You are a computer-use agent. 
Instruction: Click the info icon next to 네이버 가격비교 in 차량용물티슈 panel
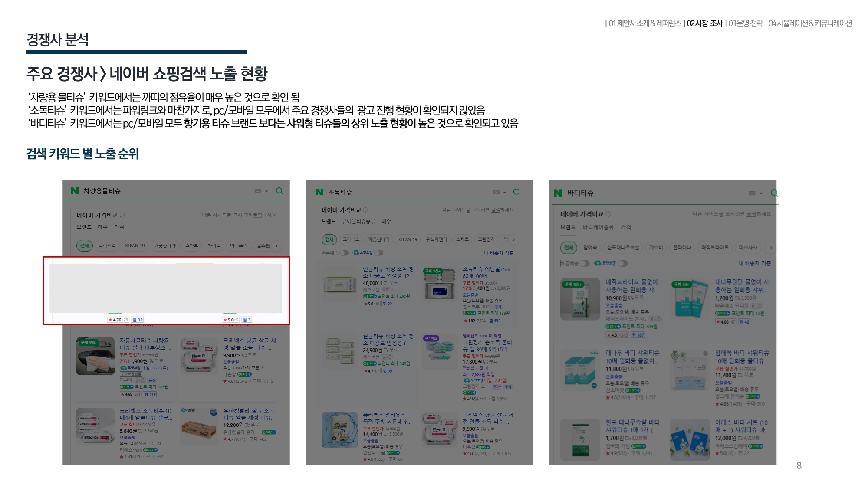[x=122, y=215]
